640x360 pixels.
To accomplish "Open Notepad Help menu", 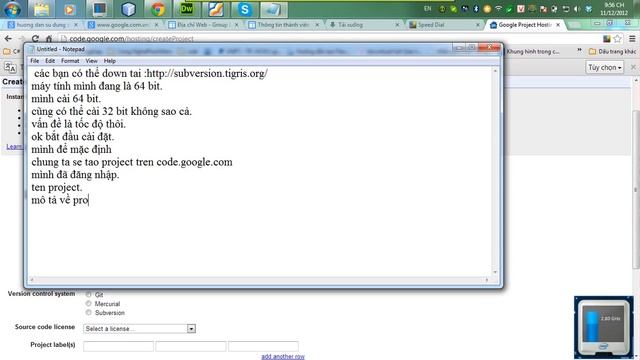I will click(110, 61).
